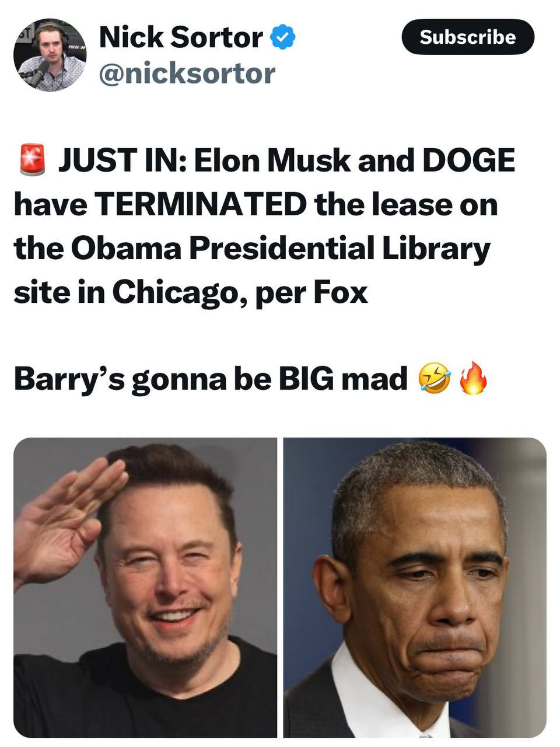Click the fire emoji
Viewport: 560px width, 747px height.
pos(473,378)
